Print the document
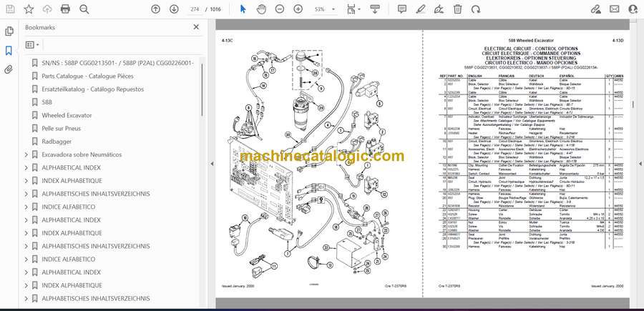This screenshot has height=311, width=644. [x=65, y=9]
